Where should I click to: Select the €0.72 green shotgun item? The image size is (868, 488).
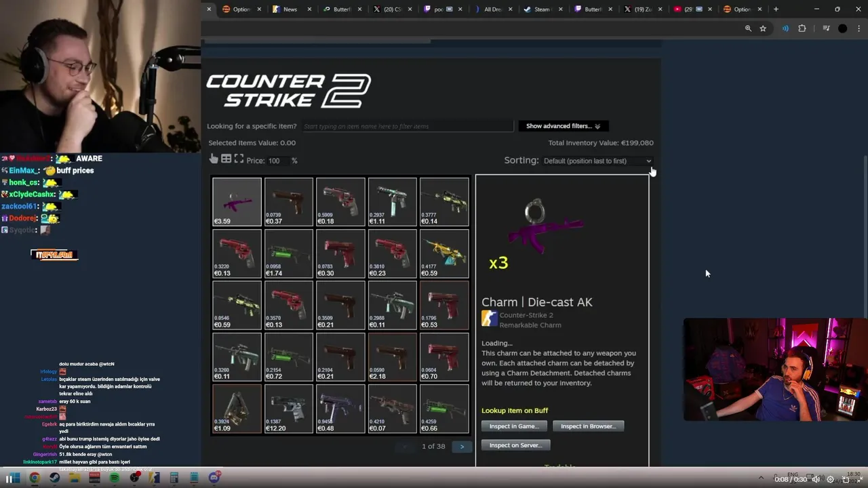pyautogui.click(x=289, y=357)
